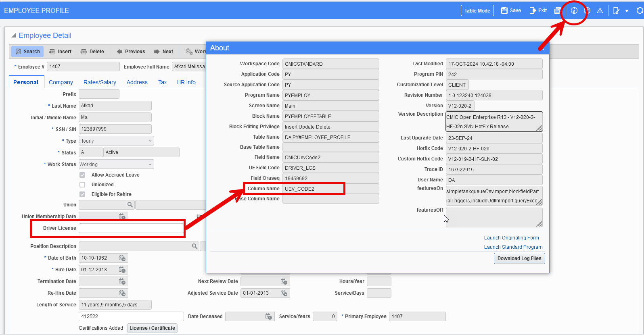Select the Personal tab
The height and width of the screenshot is (335, 644).
point(26,82)
